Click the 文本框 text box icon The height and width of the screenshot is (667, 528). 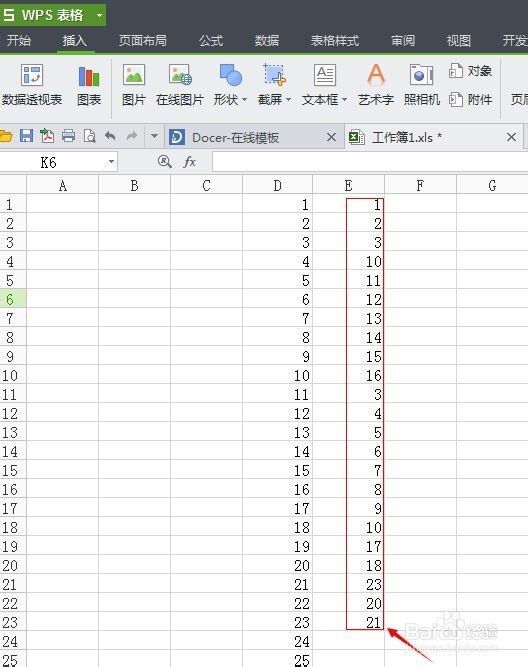[x=325, y=75]
